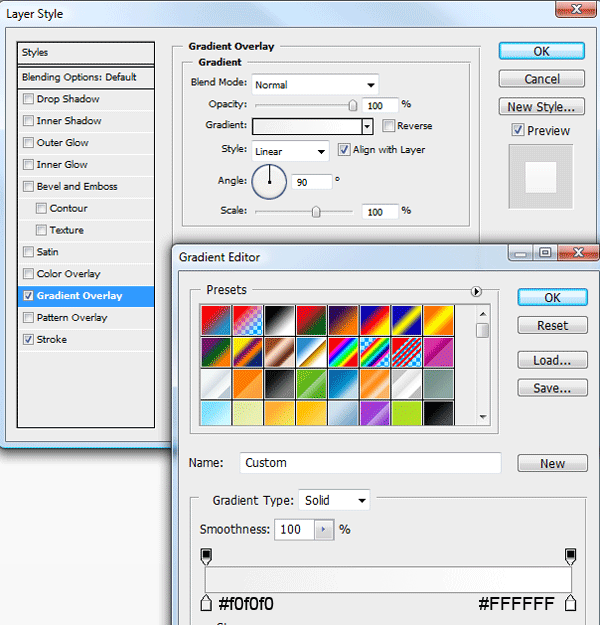Screen dimensions: 600x625
Task: Select the pale yellow gradient preset
Action: click(x=248, y=413)
